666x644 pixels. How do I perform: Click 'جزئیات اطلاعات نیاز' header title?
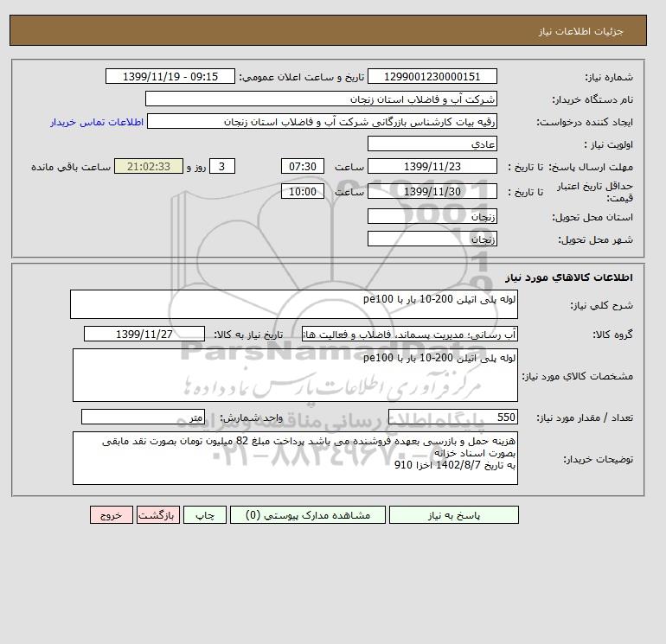580,31
